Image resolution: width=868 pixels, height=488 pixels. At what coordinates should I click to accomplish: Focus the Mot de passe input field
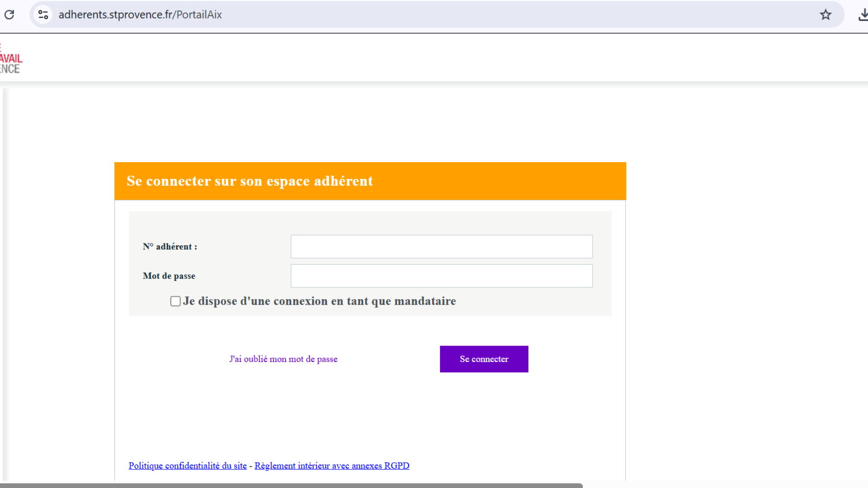coord(441,276)
